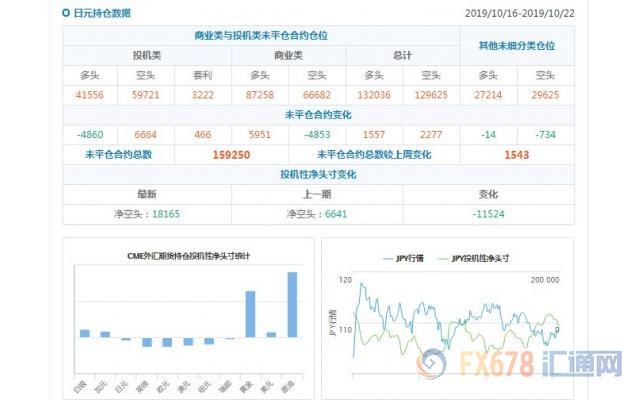Click the 最新 column header
Screen dimensions: 640x400
pos(147,194)
